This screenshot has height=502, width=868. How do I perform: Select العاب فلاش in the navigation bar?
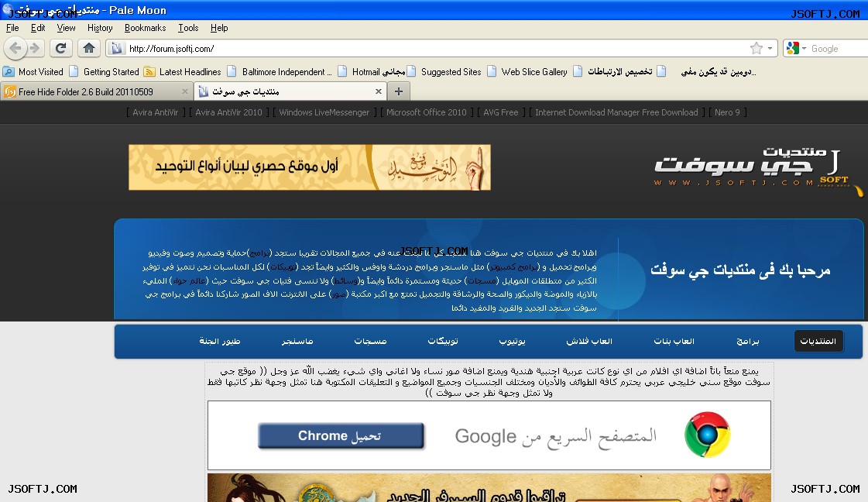click(589, 341)
